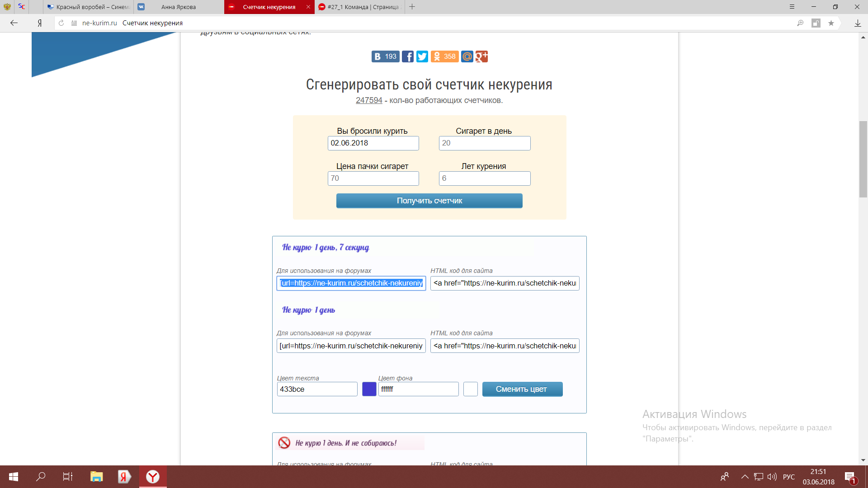Open the browser hamburger menu
The width and height of the screenshot is (868, 488).
[x=792, y=7]
